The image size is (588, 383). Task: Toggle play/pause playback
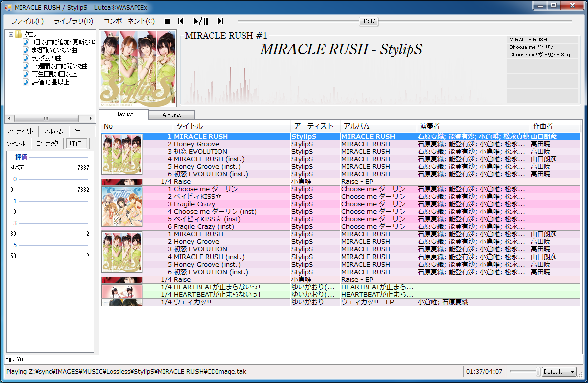[201, 21]
